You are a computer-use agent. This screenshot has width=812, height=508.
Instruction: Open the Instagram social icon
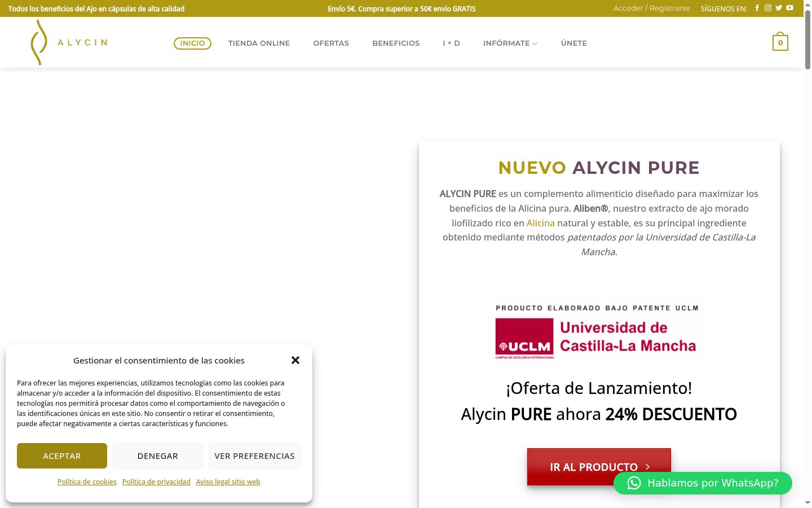tap(767, 8)
